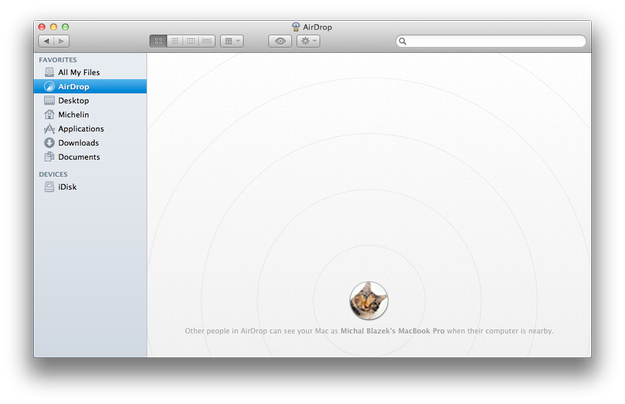This screenshot has width=625, height=404.
Task: Click the Documents sidebar icon
Action: coord(49,157)
